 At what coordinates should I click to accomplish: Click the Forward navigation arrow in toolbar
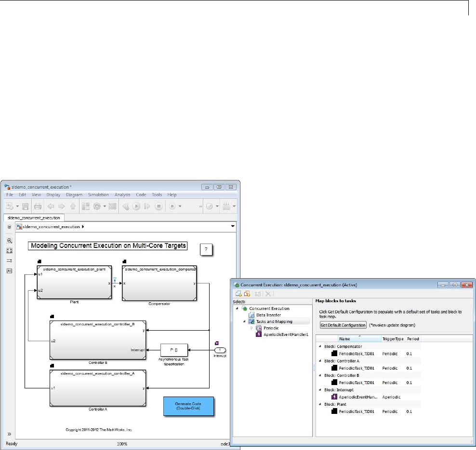pyautogui.click(x=62, y=206)
